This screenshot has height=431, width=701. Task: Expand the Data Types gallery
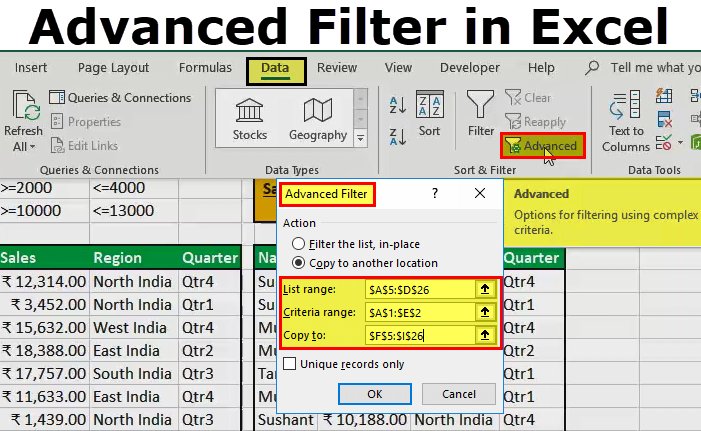(x=360, y=139)
